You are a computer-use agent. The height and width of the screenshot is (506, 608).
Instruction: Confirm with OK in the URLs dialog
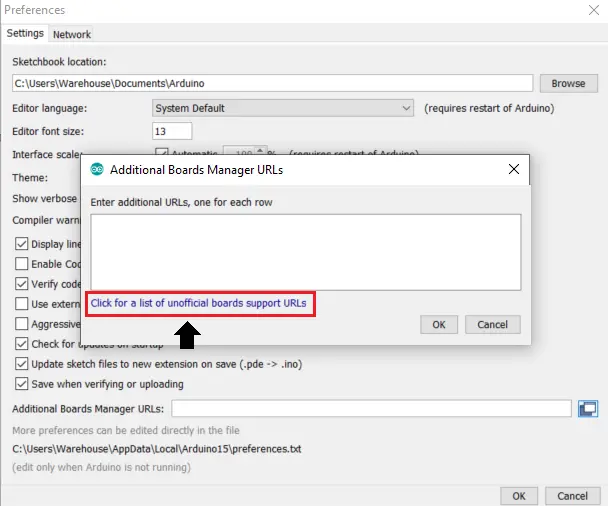(438, 324)
